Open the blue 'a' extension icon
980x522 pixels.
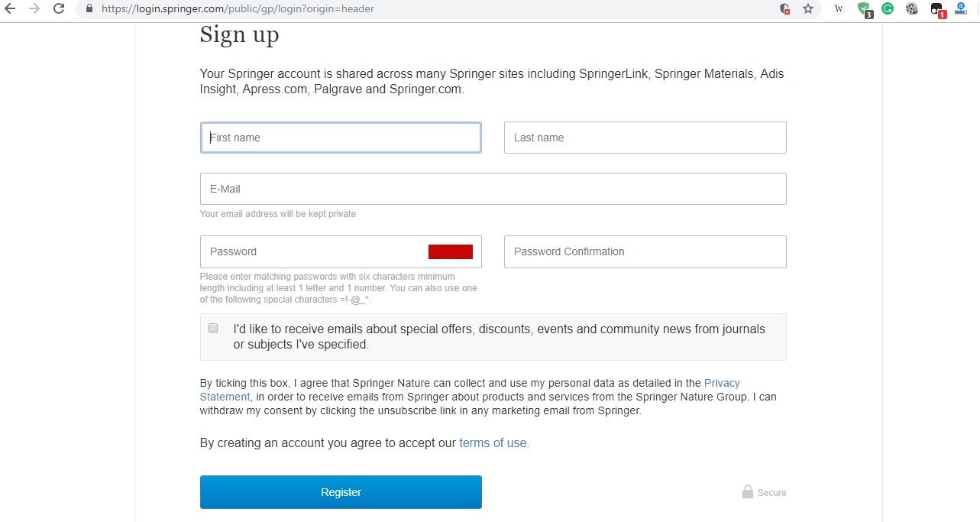[x=962, y=9]
